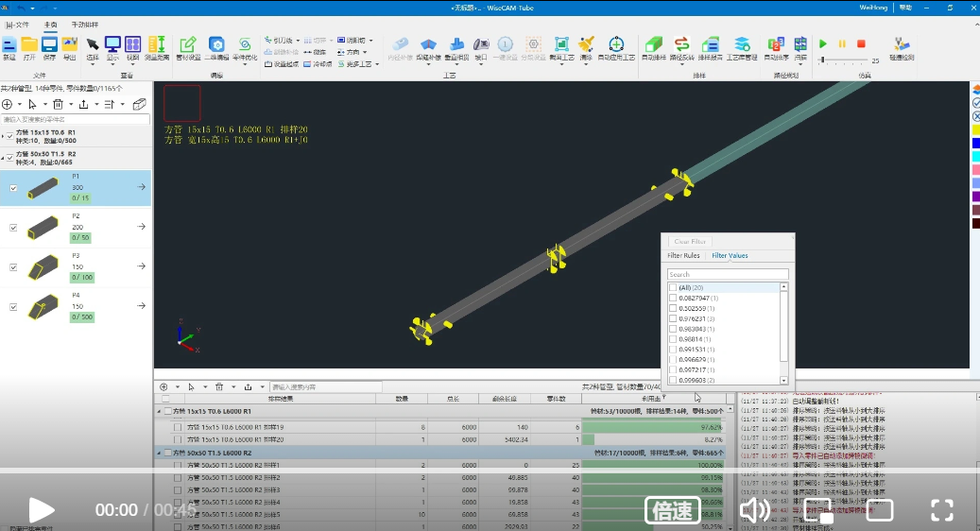
Task: Toggle checkbox for part P2
Action: (13, 228)
